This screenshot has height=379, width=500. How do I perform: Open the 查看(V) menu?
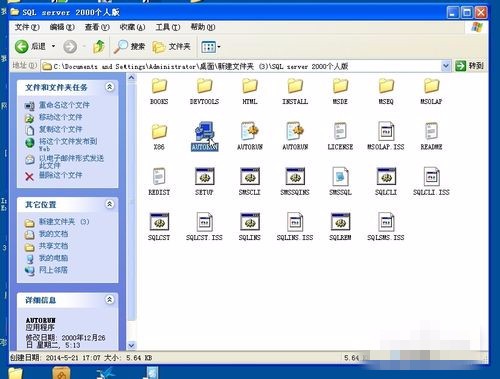coord(97,27)
